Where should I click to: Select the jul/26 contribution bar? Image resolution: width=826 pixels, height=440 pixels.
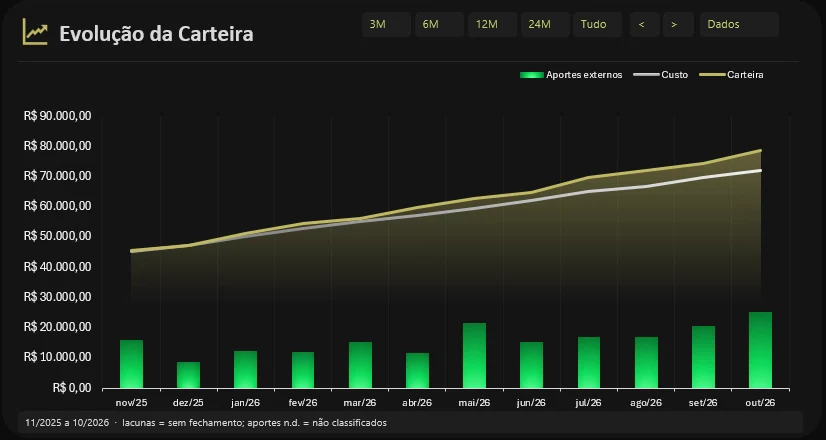pos(589,363)
